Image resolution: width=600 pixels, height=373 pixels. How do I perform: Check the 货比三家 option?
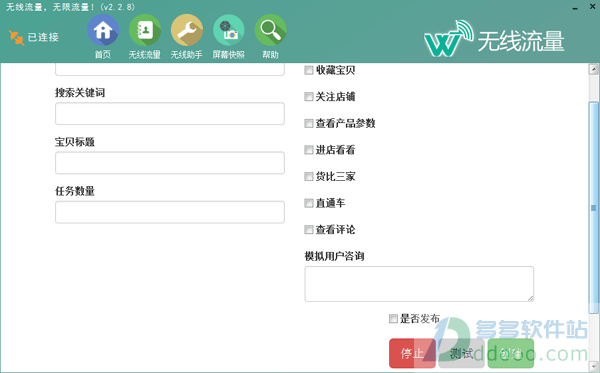tap(308, 176)
